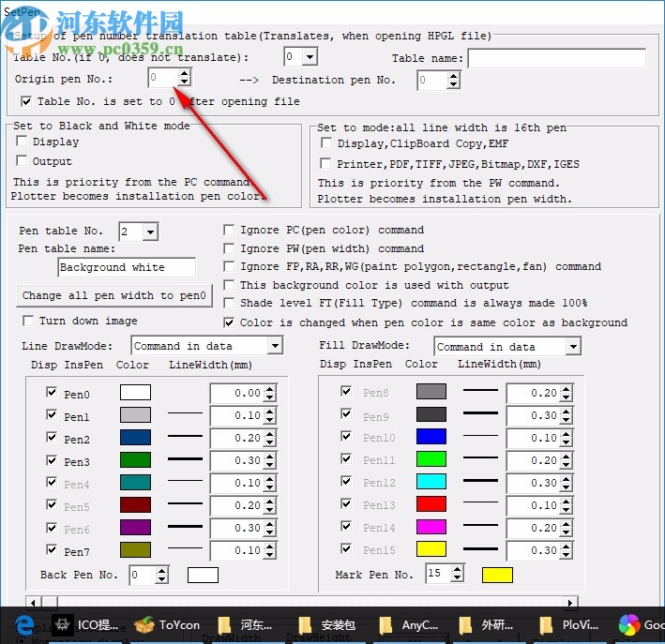Pick the Pen3 green color swatch
Image resolution: width=665 pixels, height=644 pixels.
(135, 459)
